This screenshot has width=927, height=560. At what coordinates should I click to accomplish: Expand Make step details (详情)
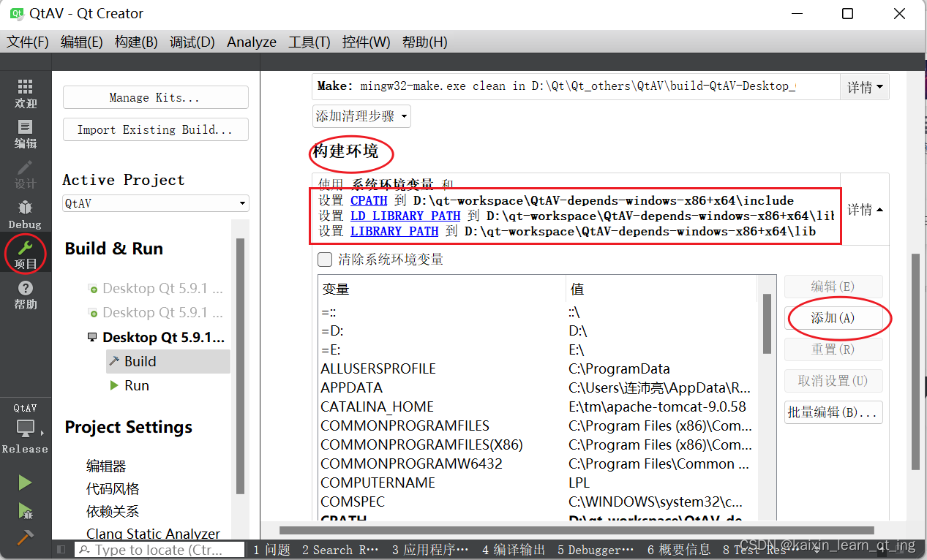coord(865,87)
